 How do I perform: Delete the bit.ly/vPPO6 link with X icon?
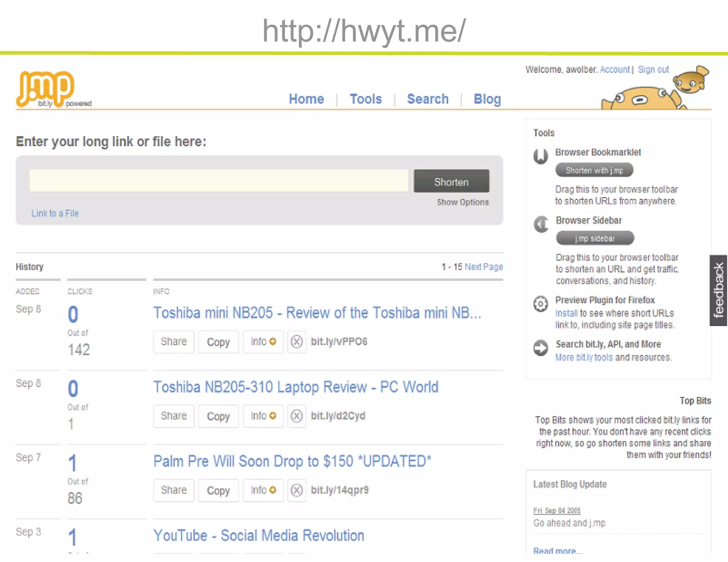297,342
